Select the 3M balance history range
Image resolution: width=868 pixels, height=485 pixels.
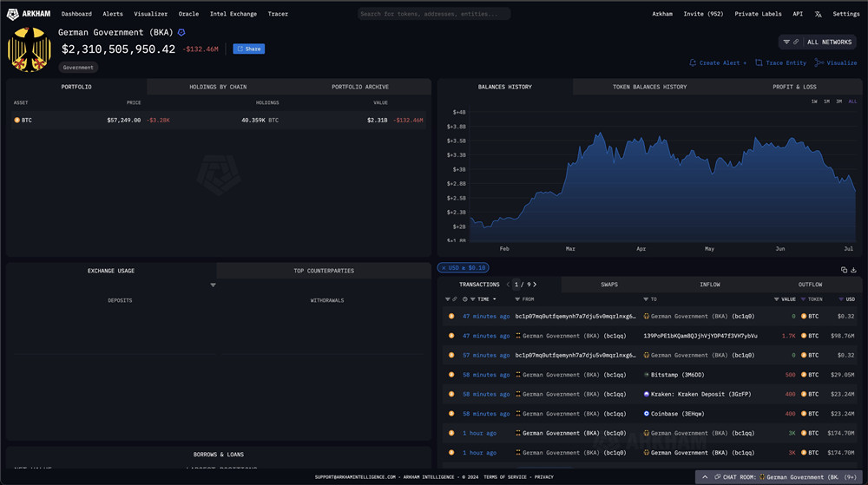(839, 102)
